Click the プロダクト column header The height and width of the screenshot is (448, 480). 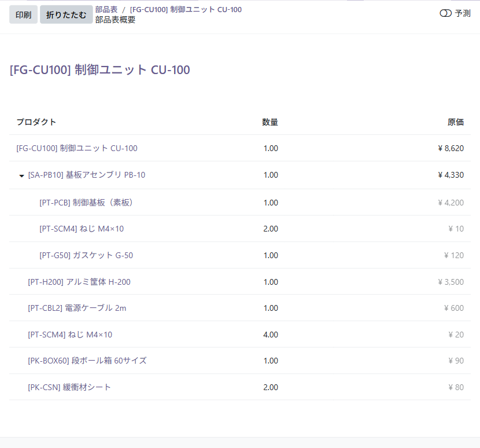[36, 122]
